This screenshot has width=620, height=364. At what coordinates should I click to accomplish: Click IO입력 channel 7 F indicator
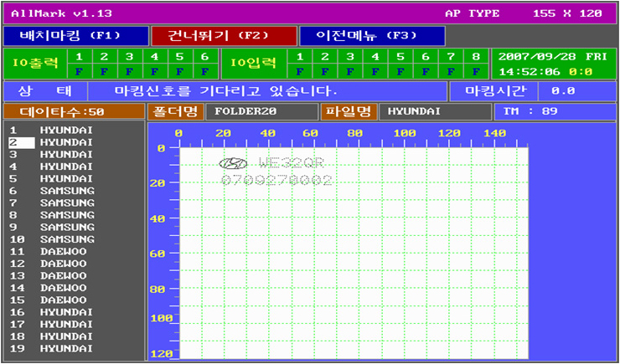coord(451,71)
